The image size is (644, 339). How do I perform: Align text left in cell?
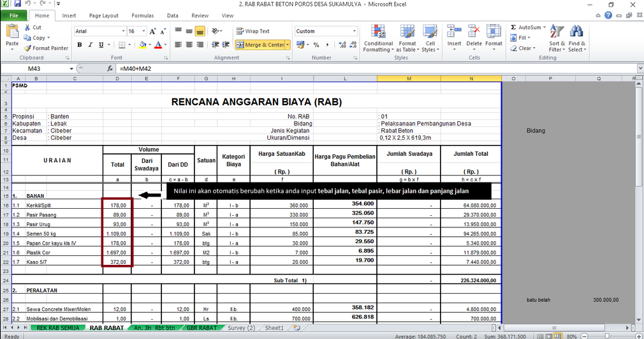[x=179, y=45]
